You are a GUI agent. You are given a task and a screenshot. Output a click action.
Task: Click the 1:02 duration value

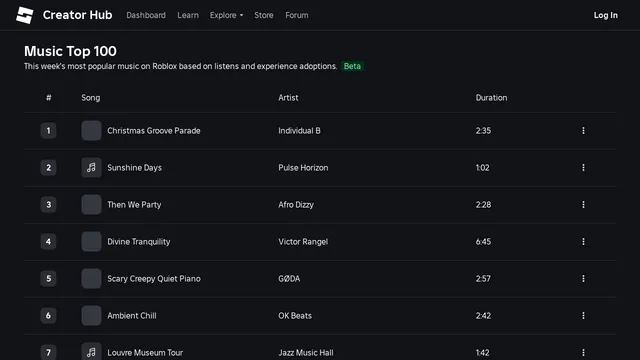tap(482, 168)
